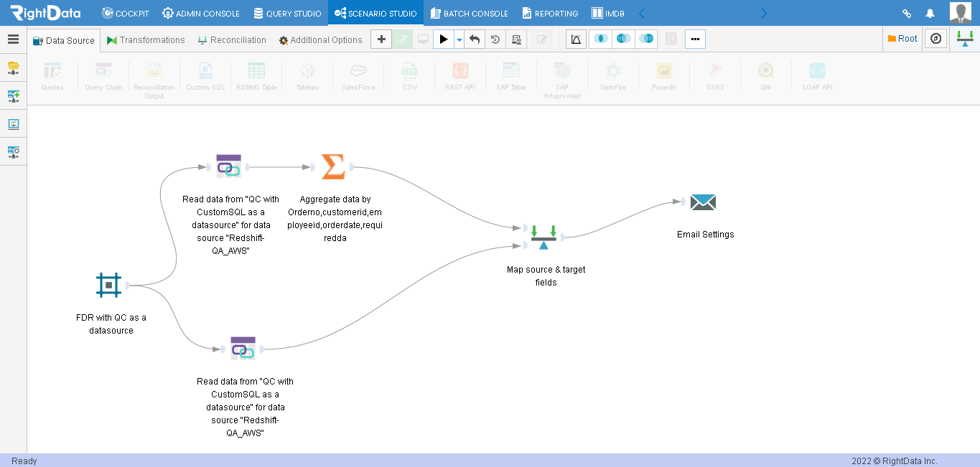Select the Map source & target fields node
The height and width of the screenshot is (467, 980).
pos(543,237)
